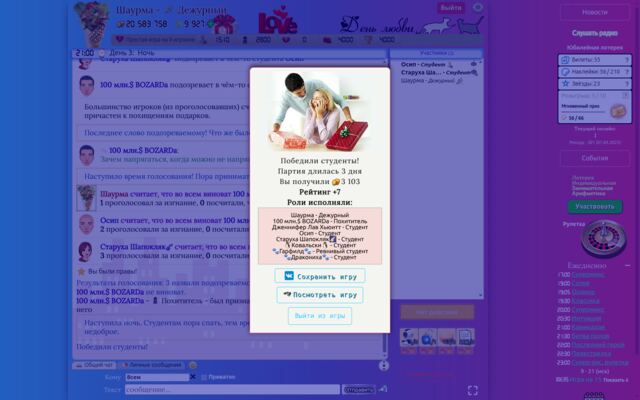Click the clock icon next to 21:00
The image size is (640, 400).
[102, 53]
